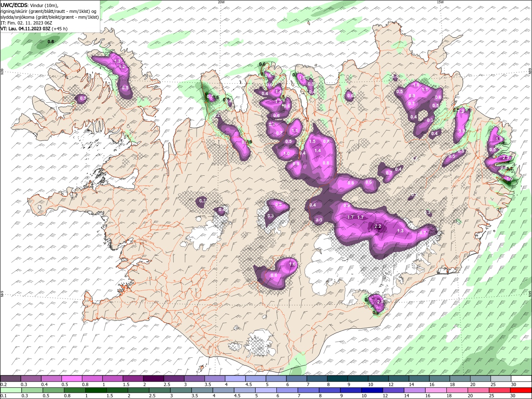Select the '2.2' snowfall value on the map
This screenshot has height=399, width=532.
pyautogui.click(x=378, y=227)
